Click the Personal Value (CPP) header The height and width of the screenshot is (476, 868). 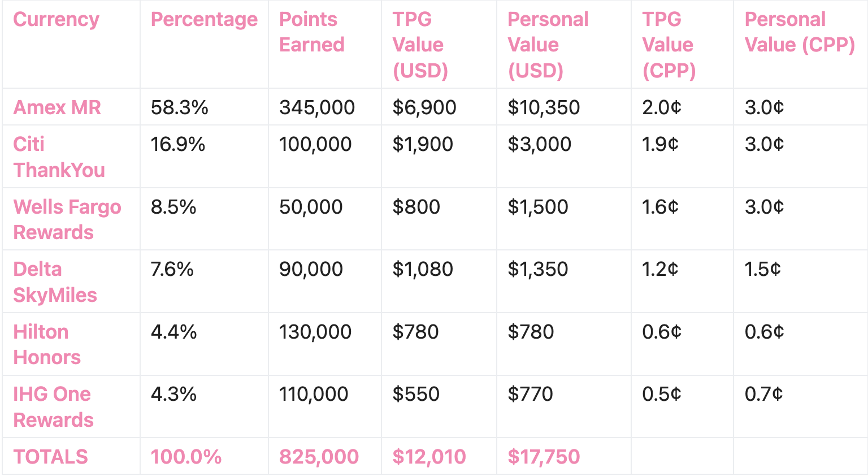tap(799, 32)
